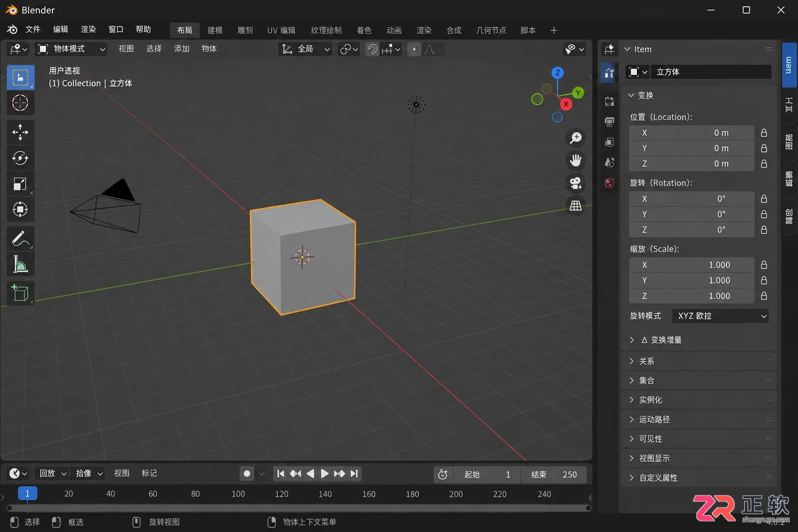798x532 pixels.
Task: Switch to the UV 编辑 workspace tab
Action: pyautogui.click(x=281, y=30)
